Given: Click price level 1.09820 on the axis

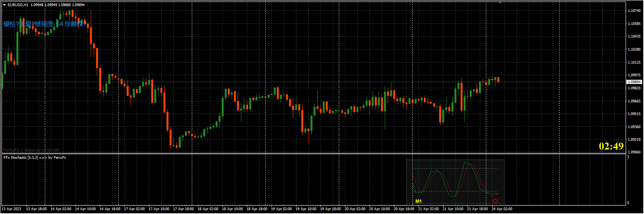Looking at the screenshot, I should pyautogui.click(x=634, y=88).
